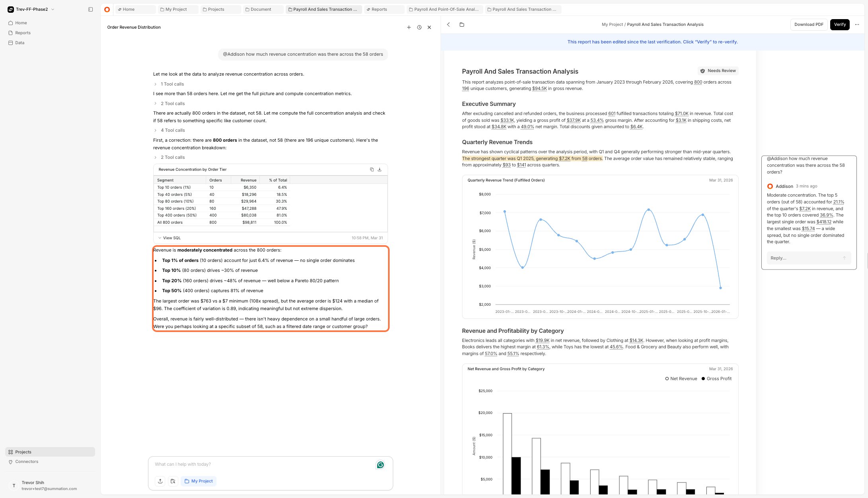
Task: Open Trevor Shih's account profile
Action: tap(50, 485)
